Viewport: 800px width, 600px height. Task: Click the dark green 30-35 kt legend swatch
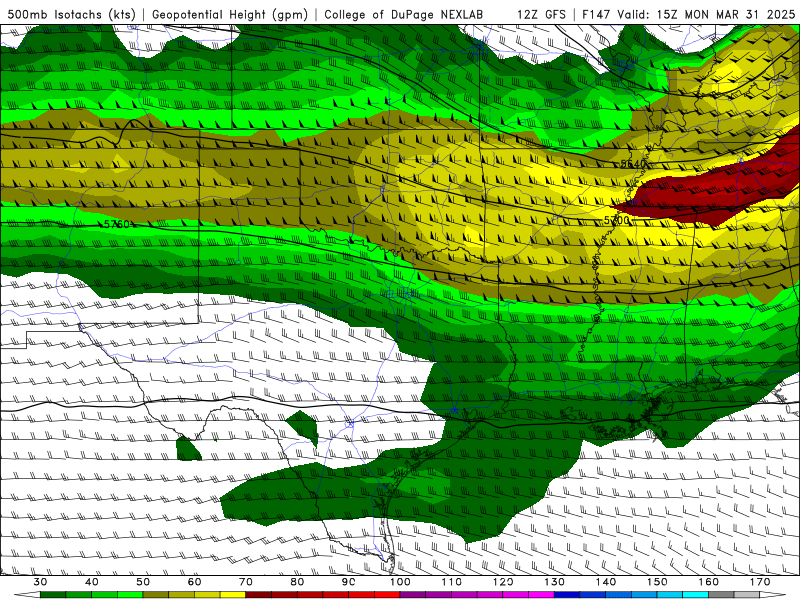(x=53, y=595)
